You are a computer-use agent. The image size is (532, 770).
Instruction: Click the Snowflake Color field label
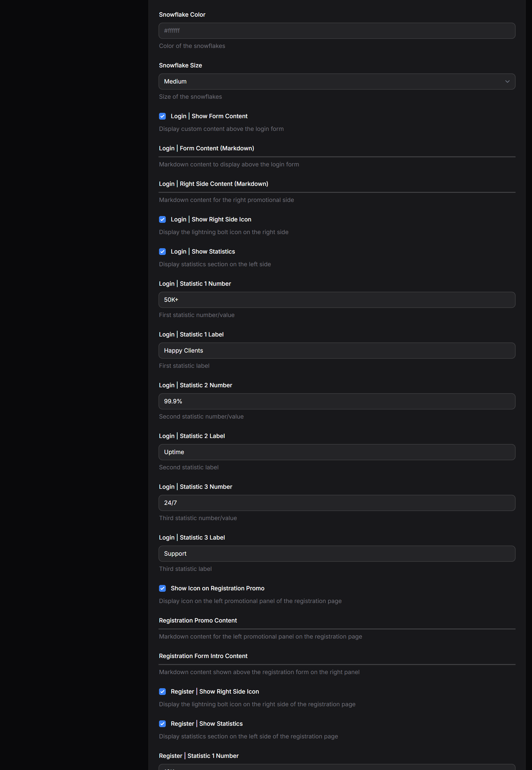point(182,15)
